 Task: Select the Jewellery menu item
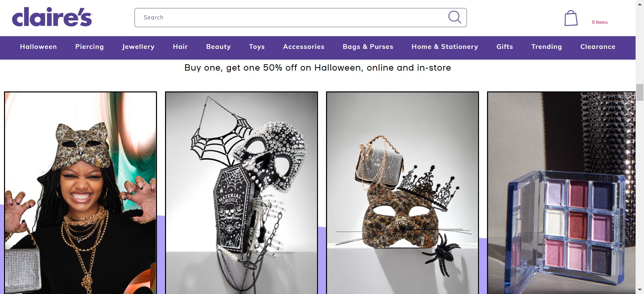pos(138,47)
